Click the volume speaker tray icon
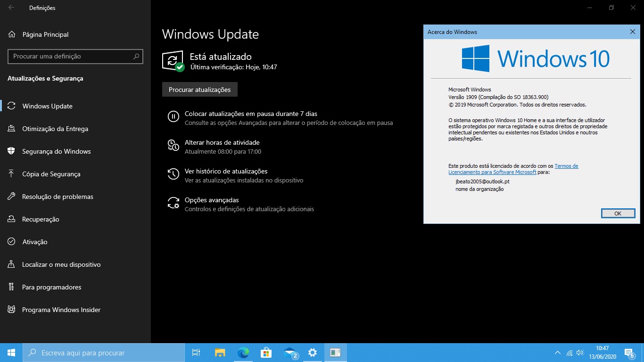Screen dimensions: 644x362 580,353
